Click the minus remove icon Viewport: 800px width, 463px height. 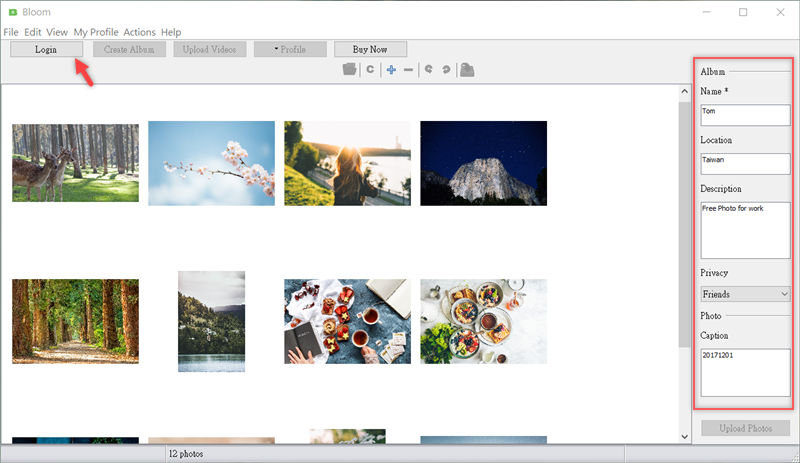[x=408, y=69]
